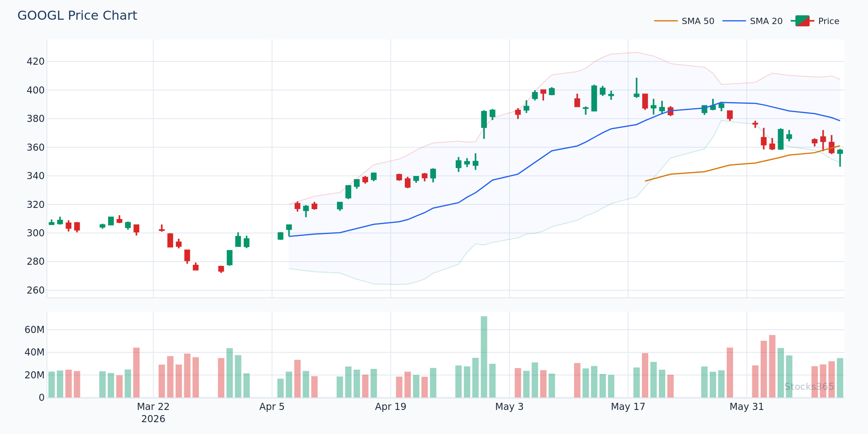
Task: Click the blue SMA 20 legend line sample
Action: click(x=734, y=21)
